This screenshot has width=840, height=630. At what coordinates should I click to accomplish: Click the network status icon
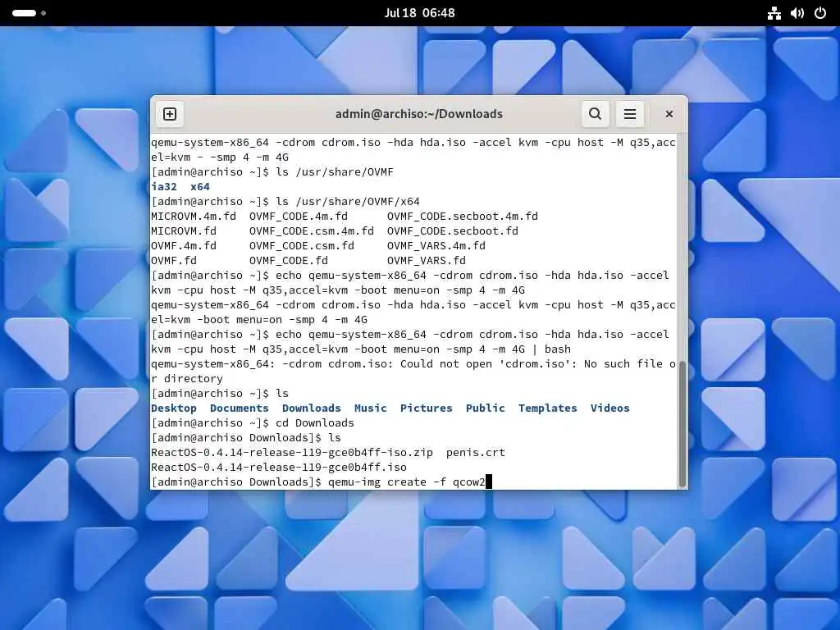click(x=774, y=13)
